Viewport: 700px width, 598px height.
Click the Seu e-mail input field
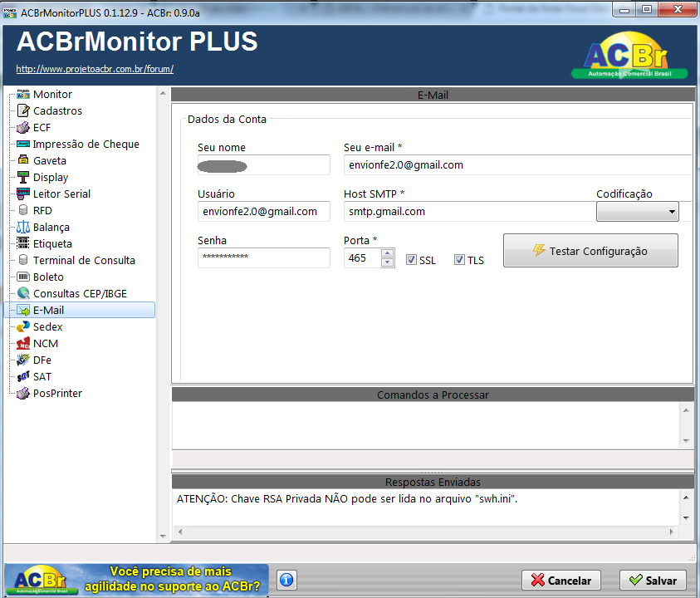(517, 165)
